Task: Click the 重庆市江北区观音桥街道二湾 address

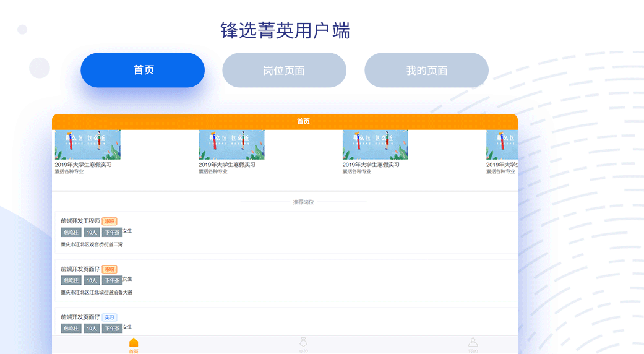Action: point(92,245)
